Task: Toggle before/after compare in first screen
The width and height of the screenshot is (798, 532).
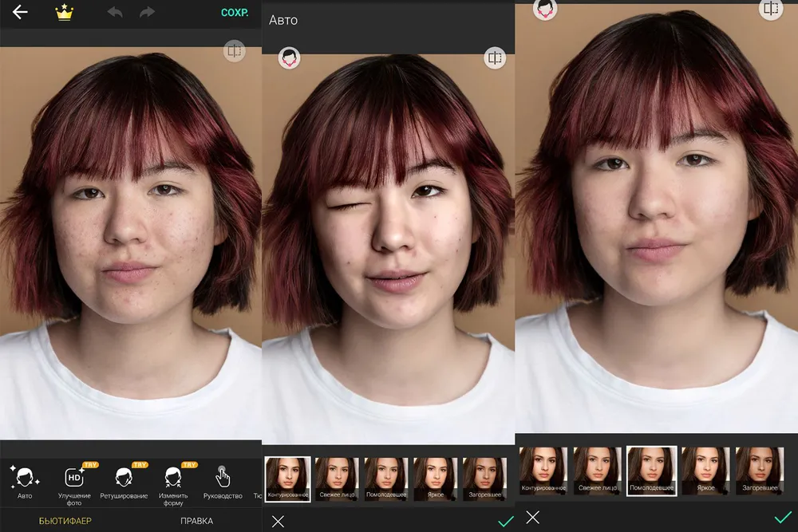Action: [235, 51]
